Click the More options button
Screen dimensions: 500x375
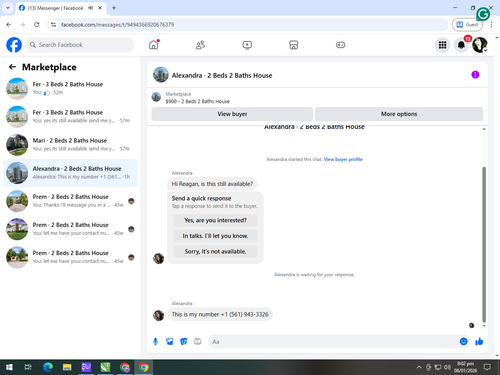[399, 114]
